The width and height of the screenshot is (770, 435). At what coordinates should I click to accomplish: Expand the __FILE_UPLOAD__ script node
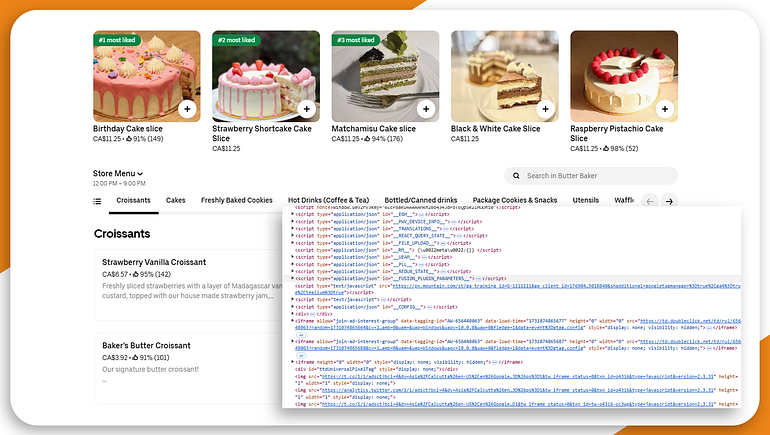click(293, 243)
